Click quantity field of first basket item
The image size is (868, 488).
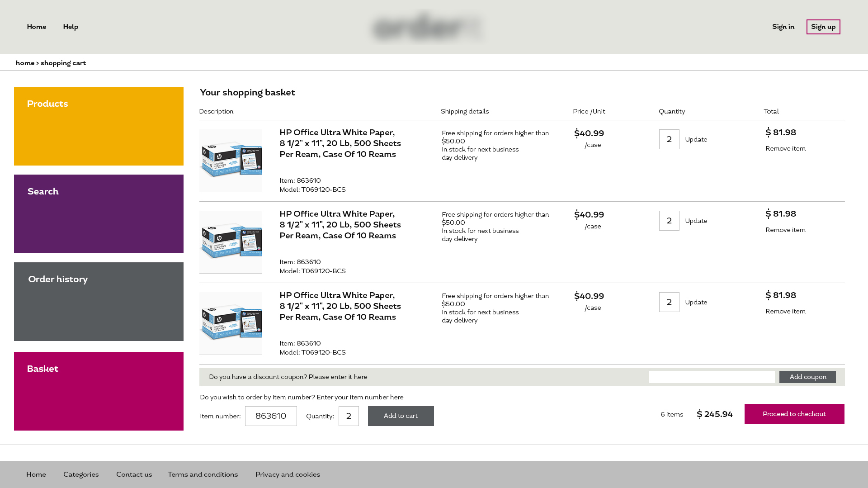point(669,139)
